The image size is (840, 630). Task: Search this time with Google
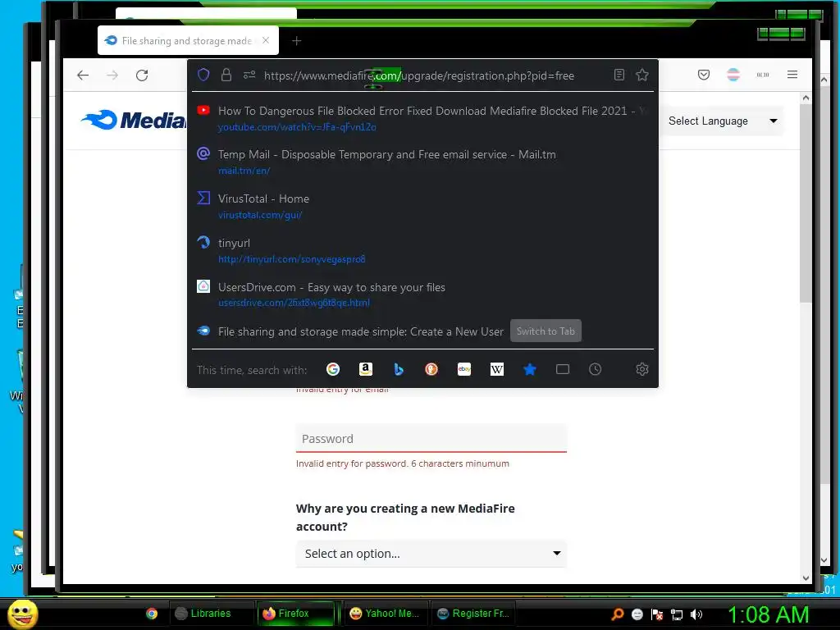coord(333,369)
